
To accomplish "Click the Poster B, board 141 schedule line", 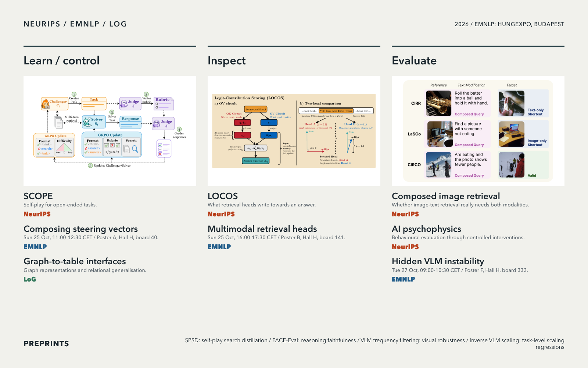I will [276, 238].
